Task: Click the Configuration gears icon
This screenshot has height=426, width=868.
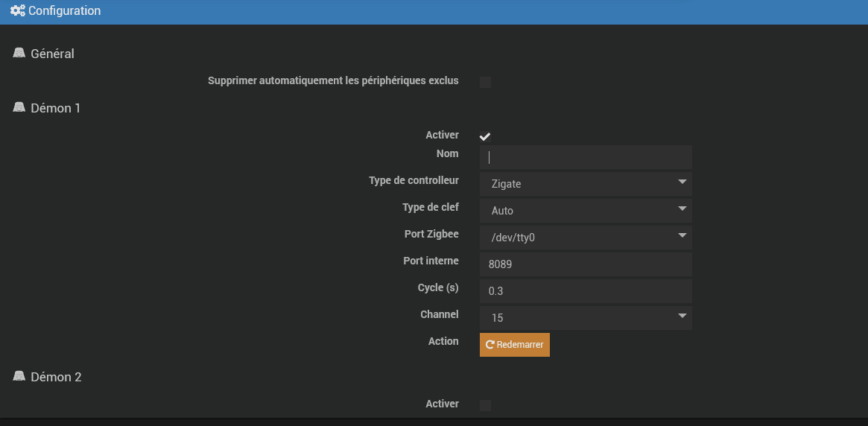Action: [x=17, y=11]
